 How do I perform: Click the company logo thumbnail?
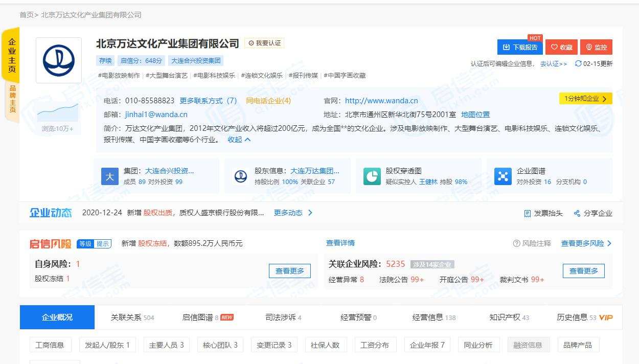pyautogui.click(x=58, y=59)
